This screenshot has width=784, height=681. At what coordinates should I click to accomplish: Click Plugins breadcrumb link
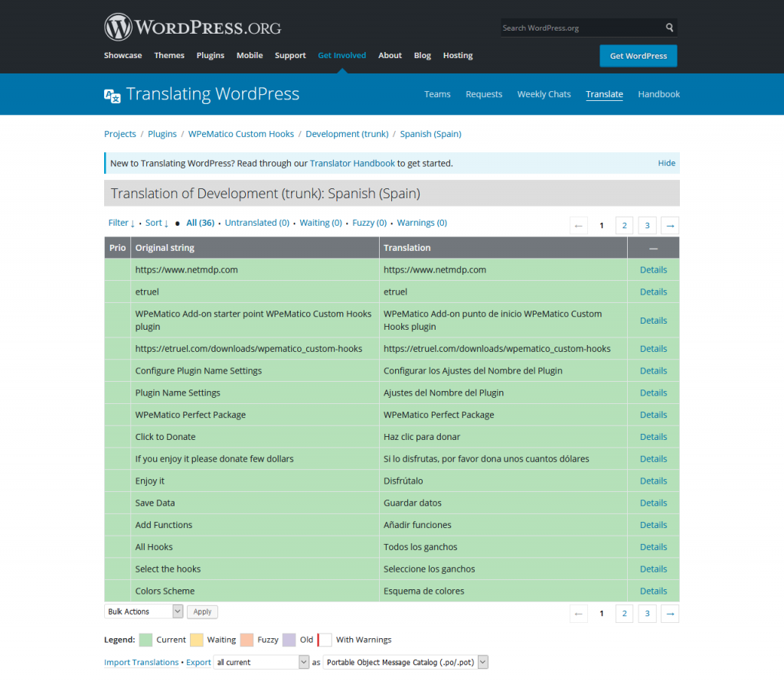[x=162, y=134]
